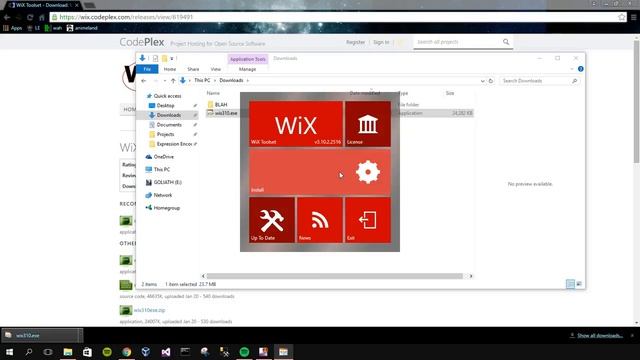Open the Chrome menu button
The image size is (640, 360).
pyautogui.click(x=633, y=17)
